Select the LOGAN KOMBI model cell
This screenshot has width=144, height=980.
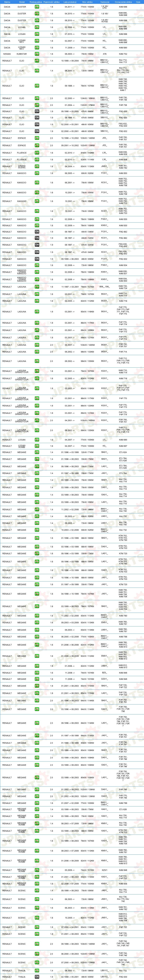tap(22, 446)
